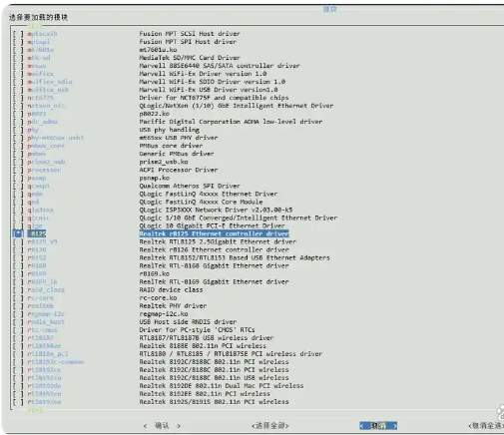The width and height of the screenshot is (504, 435).
Task: Select 'Realtek 8192C/8188C 802.11n USB wireless' text
Action: tap(214, 377)
